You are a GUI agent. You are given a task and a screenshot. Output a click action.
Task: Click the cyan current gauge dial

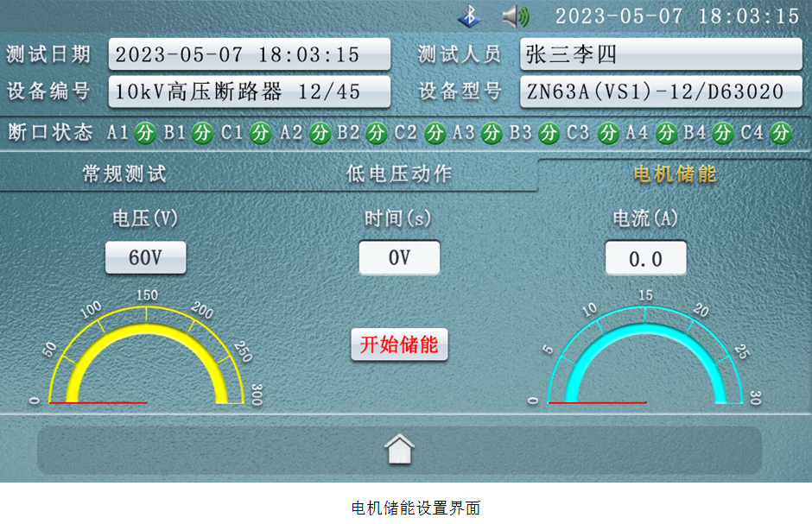[645, 354]
